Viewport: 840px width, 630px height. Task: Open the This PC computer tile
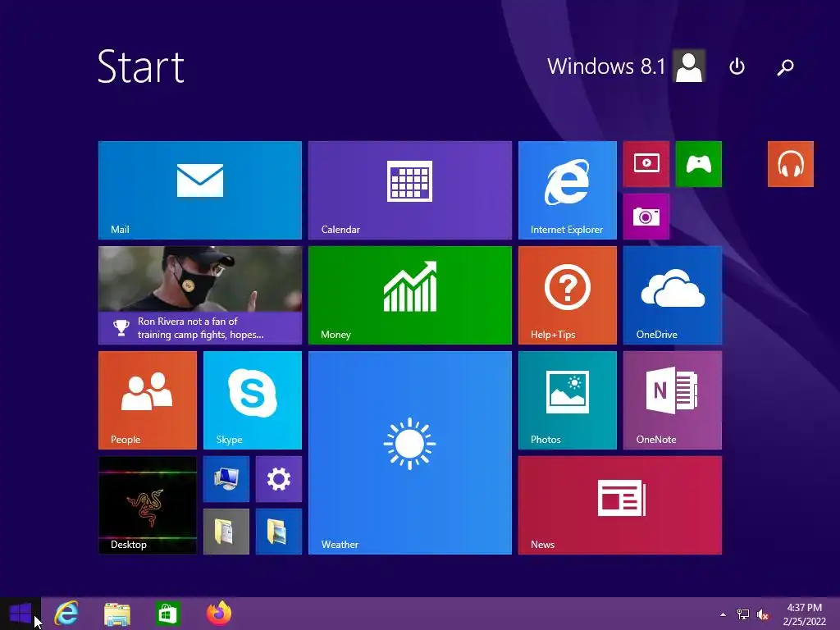coord(226,479)
